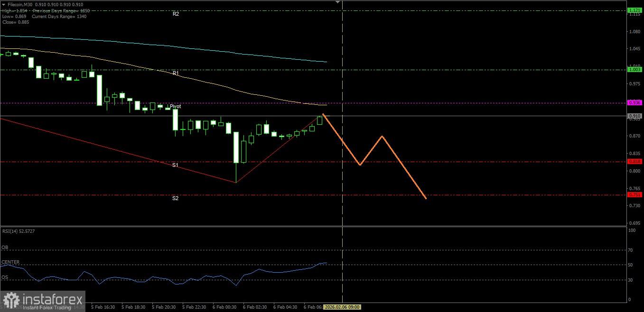This screenshot has height=312, width=644.
Task: Click the chart menu triangle beside Filecoin,M30
Action: click(4, 4)
